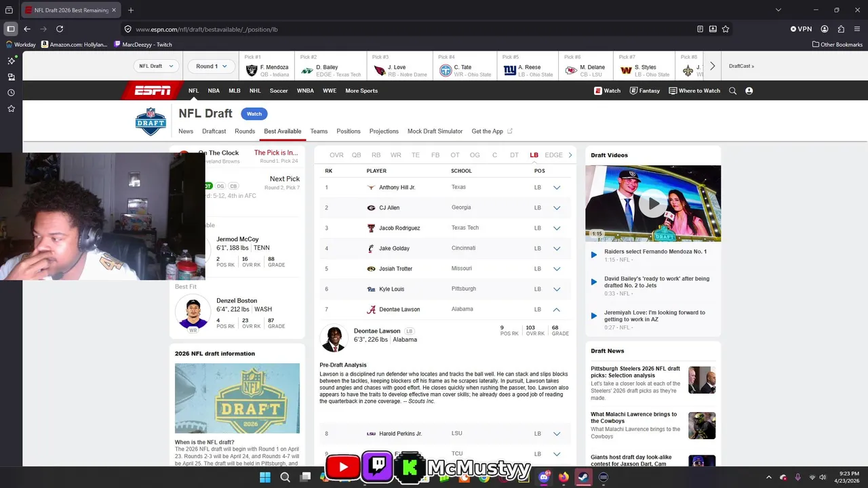Select the WR position tab
Screen dimensions: 868x488
tap(395, 155)
